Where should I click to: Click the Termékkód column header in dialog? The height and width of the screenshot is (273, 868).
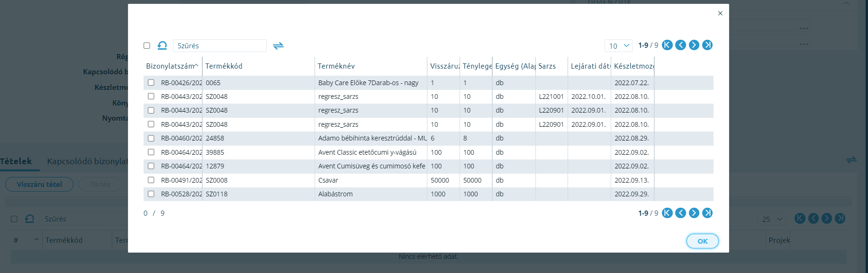coord(259,66)
